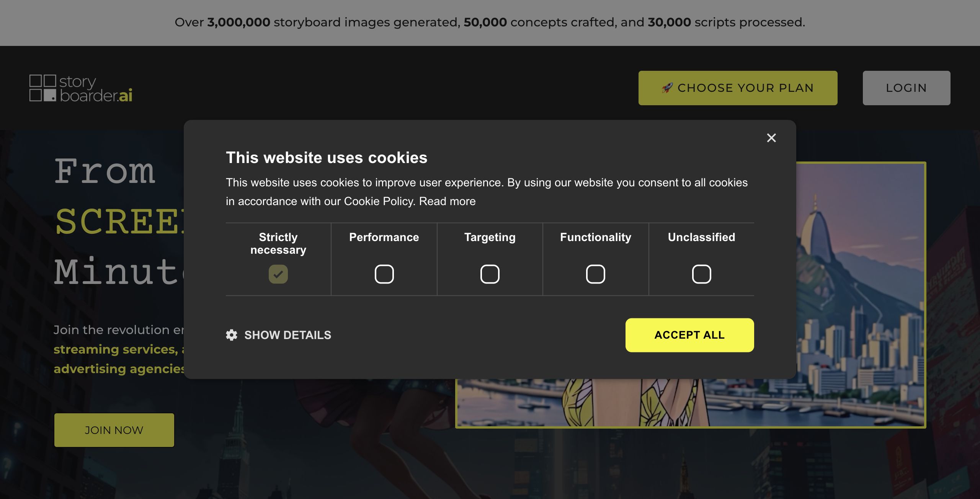Click the rocket icon on the plan button
This screenshot has height=499, width=980.
[667, 88]
